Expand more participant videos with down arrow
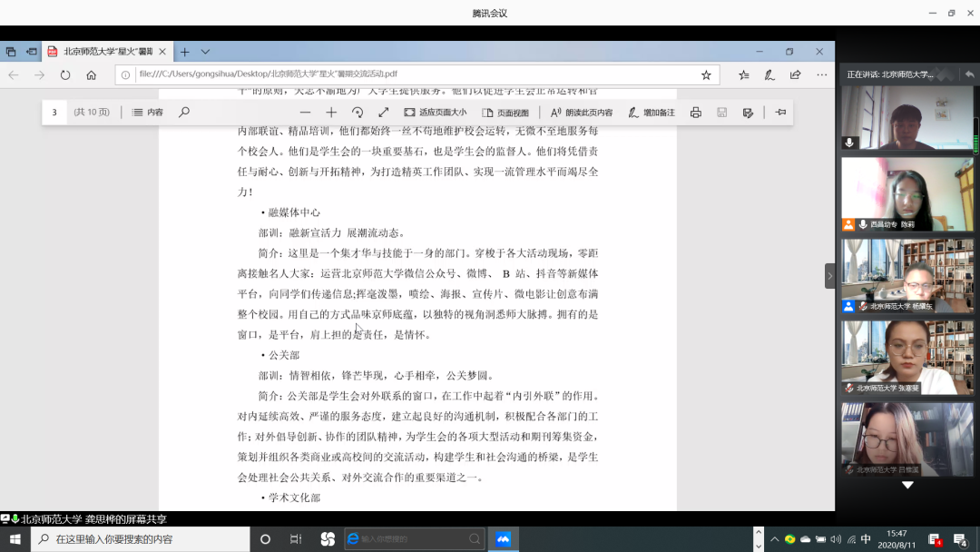This screenshot has height=552, width=980. (907, 485)
